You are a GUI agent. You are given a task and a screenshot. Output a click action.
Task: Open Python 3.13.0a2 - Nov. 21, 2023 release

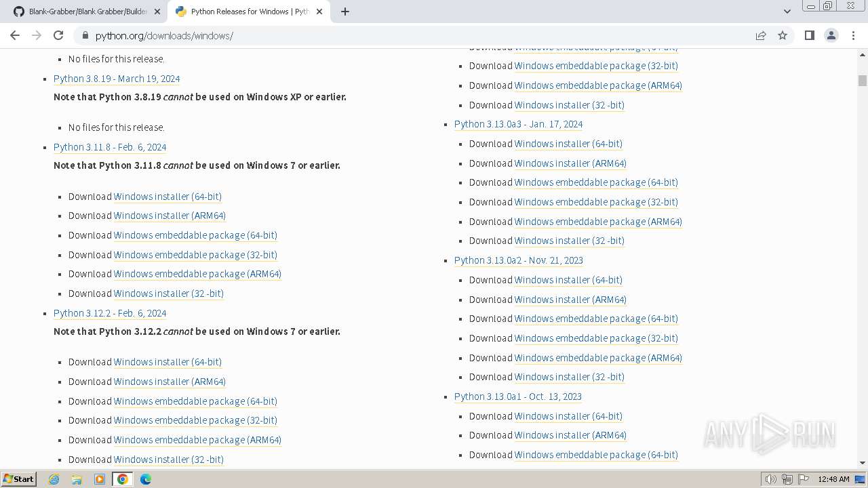(519, 260)
